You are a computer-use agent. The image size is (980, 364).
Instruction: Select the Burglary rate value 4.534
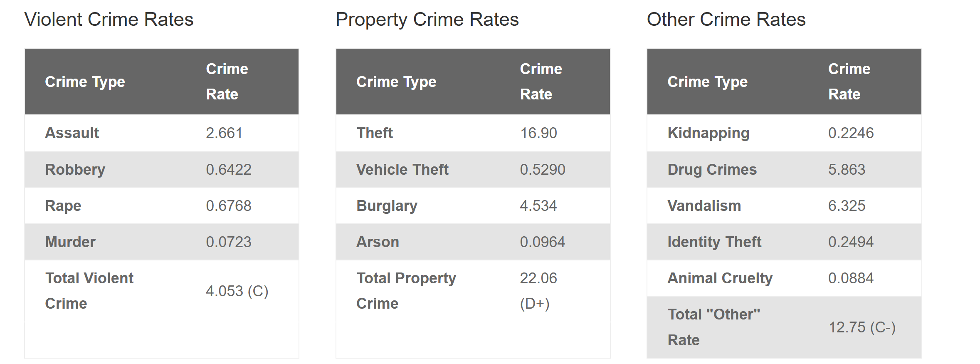[538, 206]
